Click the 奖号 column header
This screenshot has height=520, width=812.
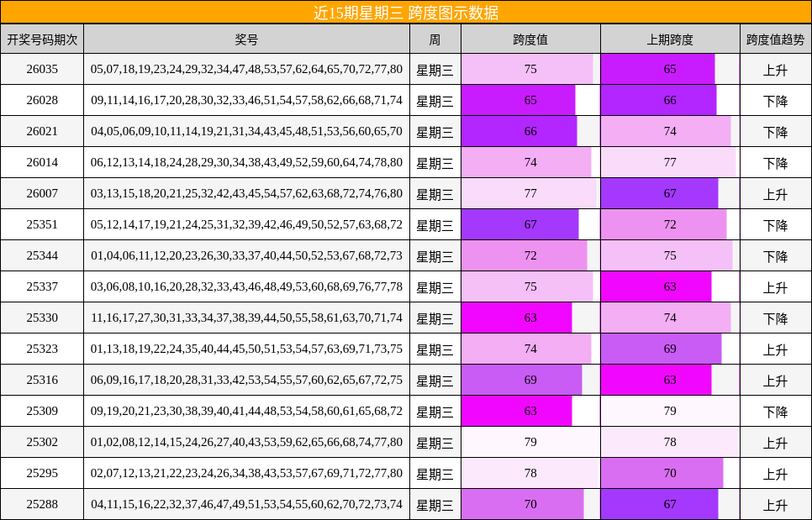coord(248,38)
